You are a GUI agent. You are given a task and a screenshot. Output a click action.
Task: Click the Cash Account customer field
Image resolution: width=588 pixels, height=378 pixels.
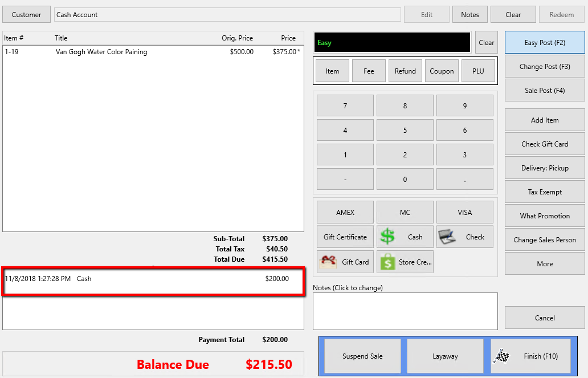(227, 15)
